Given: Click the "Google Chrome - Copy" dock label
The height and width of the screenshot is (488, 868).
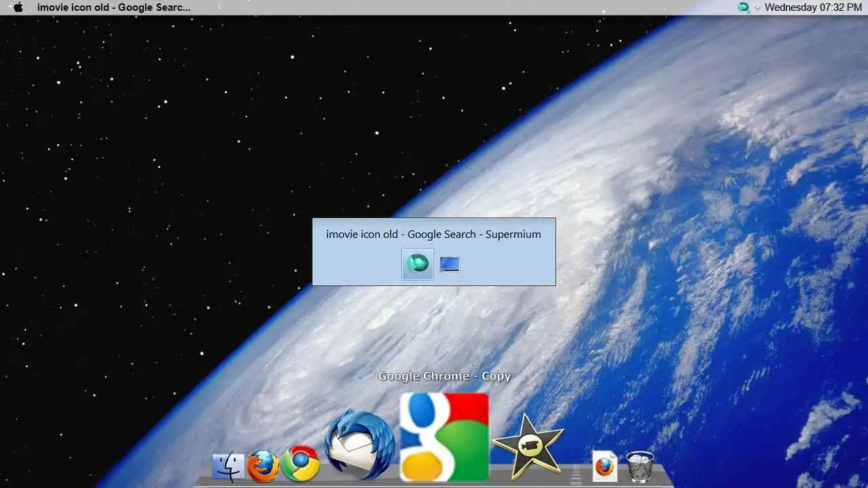Looking at the screenshot, I should (x=444, y=376).
